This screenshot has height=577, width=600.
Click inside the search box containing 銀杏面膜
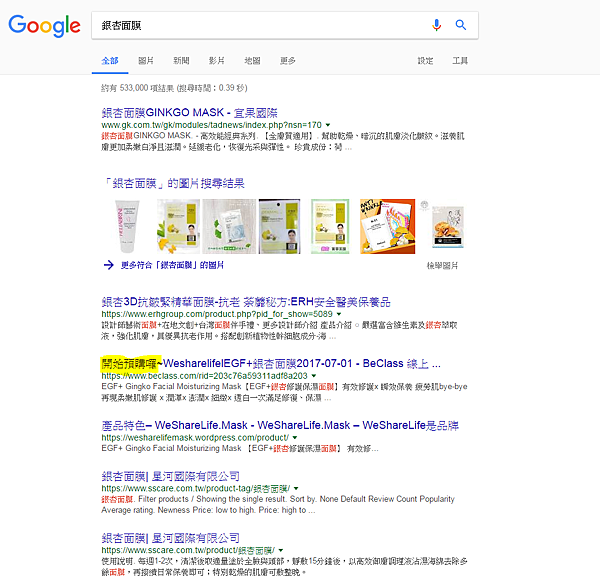point(260,25)
